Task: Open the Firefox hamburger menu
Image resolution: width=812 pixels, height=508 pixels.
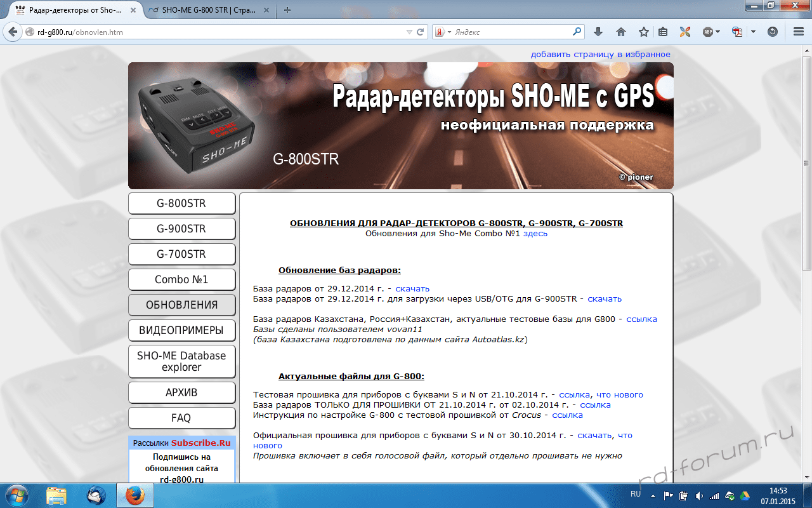Action: click(799, 32)
